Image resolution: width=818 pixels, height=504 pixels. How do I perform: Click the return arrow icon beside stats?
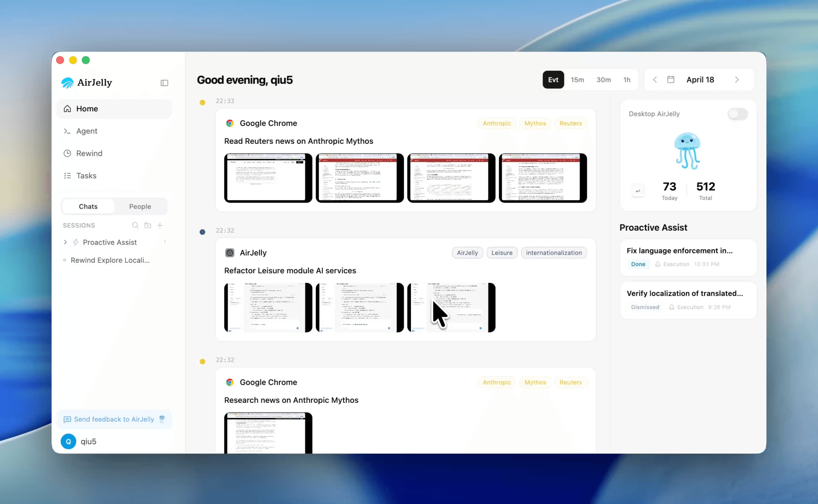click(638, 191)
